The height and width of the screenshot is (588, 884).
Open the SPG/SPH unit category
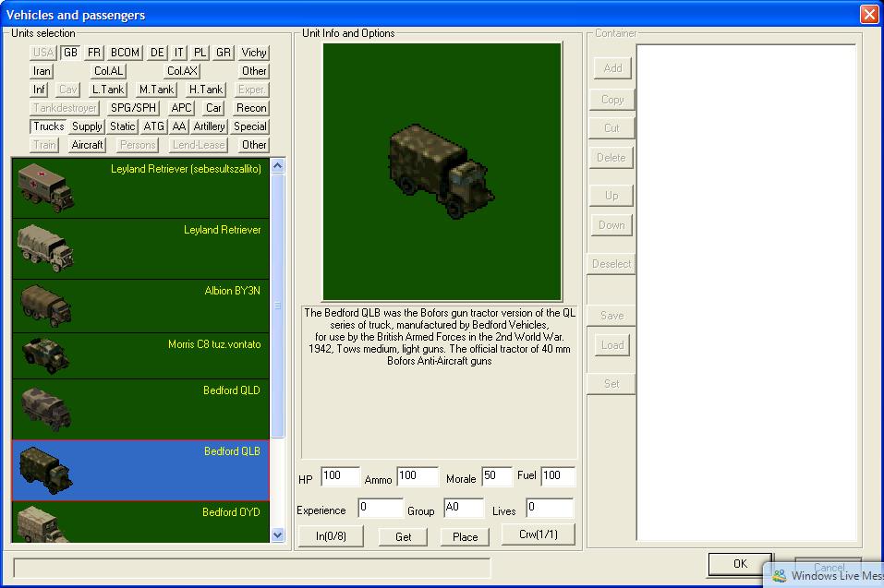point(133,108)
